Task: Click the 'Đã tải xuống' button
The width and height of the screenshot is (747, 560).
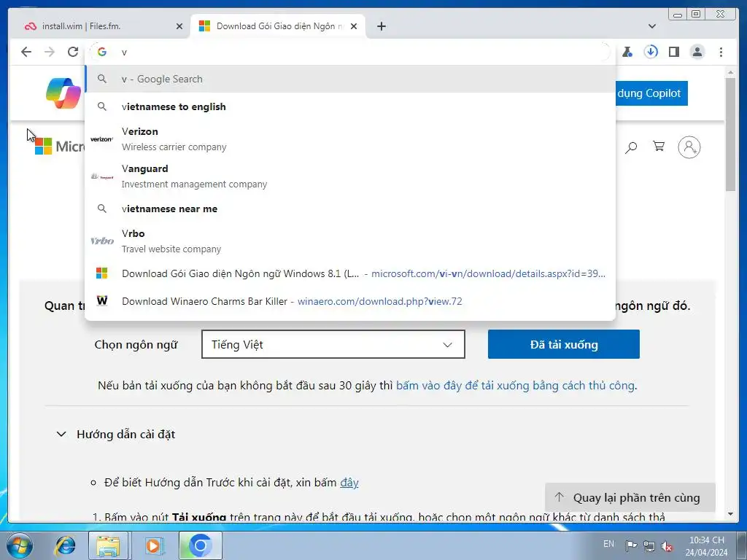Action: (x=564, y=344)
